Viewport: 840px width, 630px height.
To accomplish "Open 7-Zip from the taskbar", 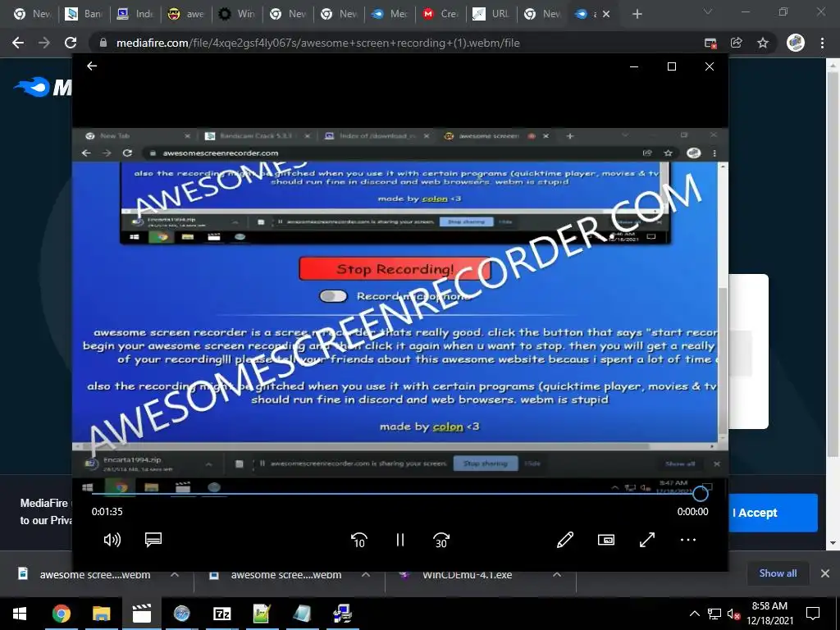I will click(x=221, y=614).
